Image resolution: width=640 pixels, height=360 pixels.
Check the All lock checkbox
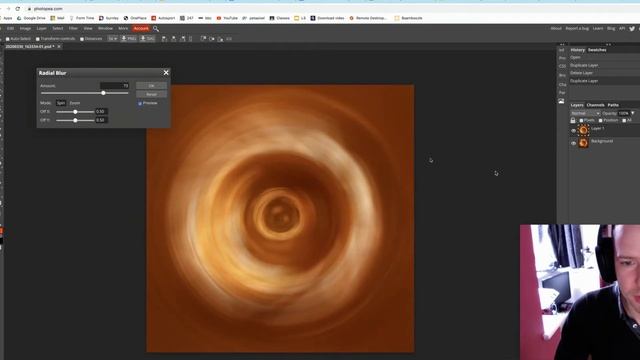[x=624, y=121]
